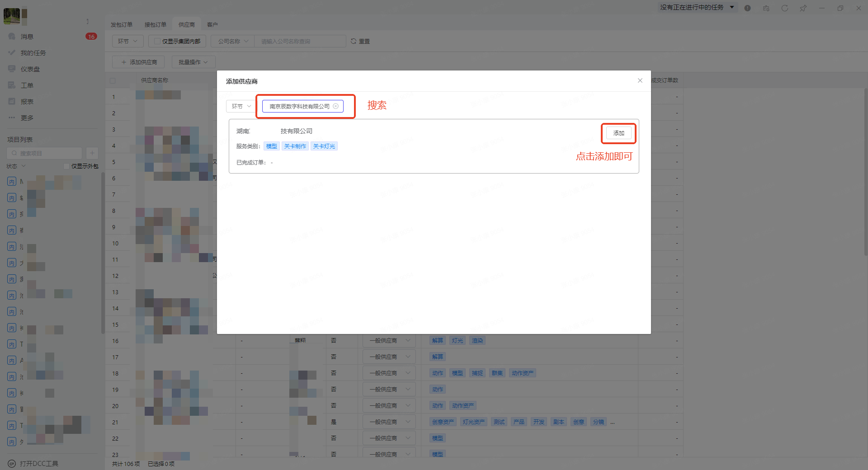868x470 pixels.
Task: Click the pin icon in title bar
Action: tap(803, 8)
